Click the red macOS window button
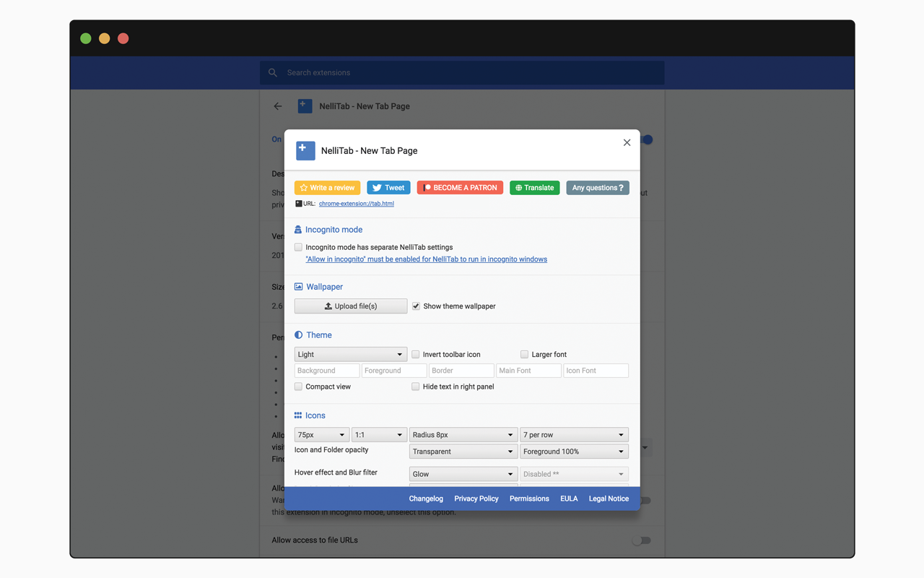The image size is (924, 578). [123, 38]
